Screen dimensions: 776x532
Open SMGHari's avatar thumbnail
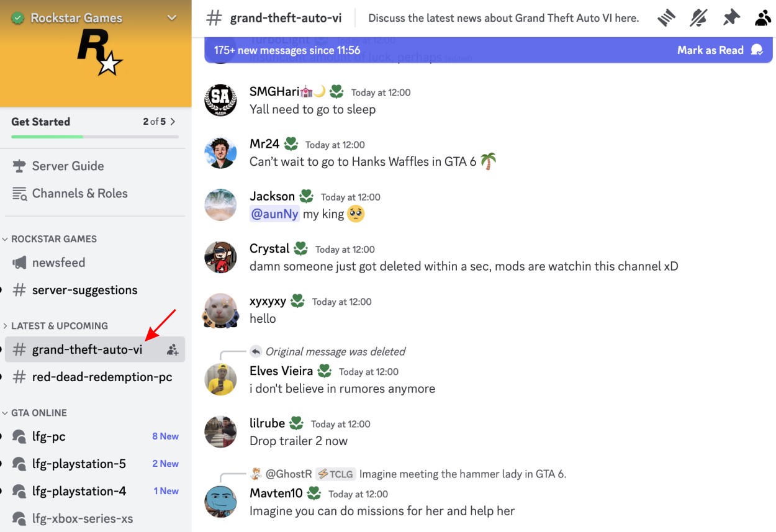[220, 99]
